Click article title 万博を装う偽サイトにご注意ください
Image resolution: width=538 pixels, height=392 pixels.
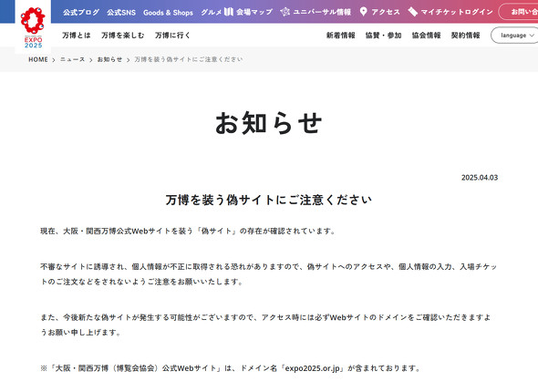click(269, 200)
